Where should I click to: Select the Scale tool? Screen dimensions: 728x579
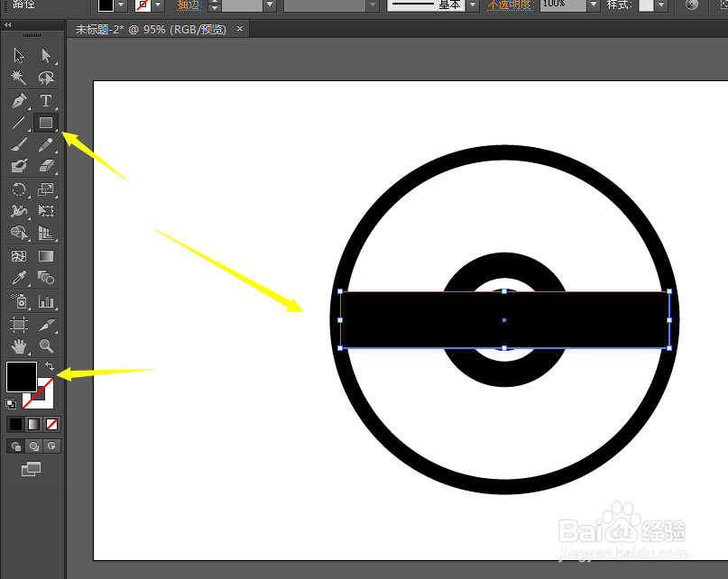pos(46,189)
